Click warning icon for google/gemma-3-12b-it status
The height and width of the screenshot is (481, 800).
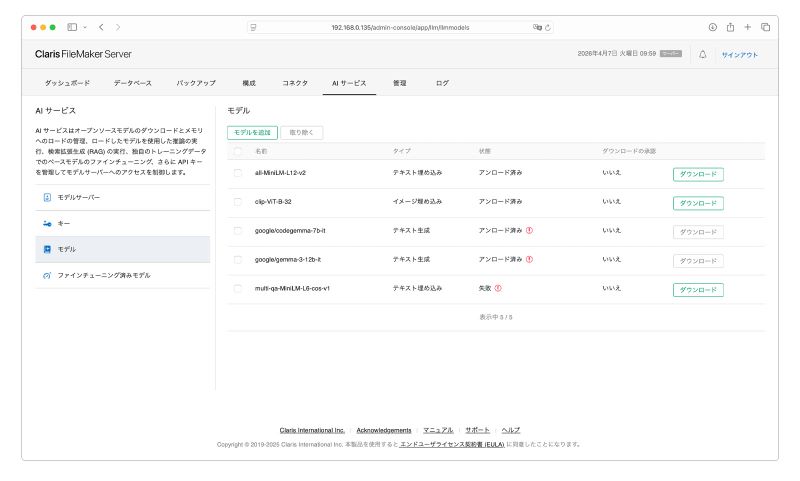pyautogui.click(x=529, y=259)
